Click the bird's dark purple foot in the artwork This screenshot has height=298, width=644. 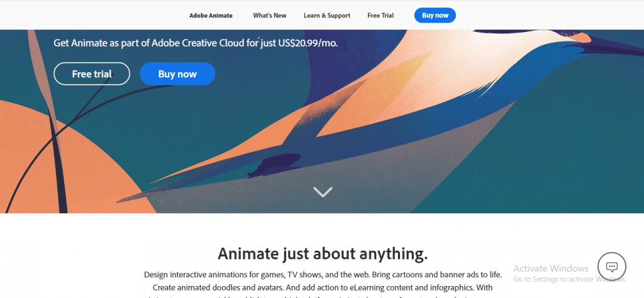(274, 164)
